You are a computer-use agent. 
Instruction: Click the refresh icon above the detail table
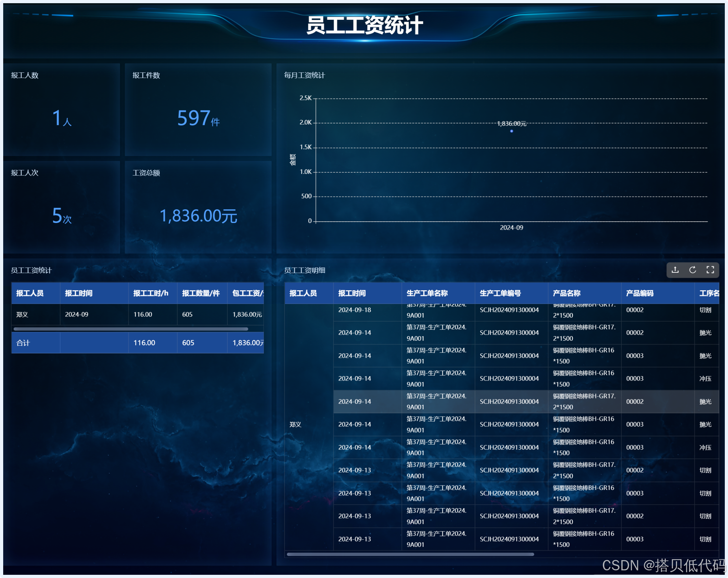click(693, 270)
